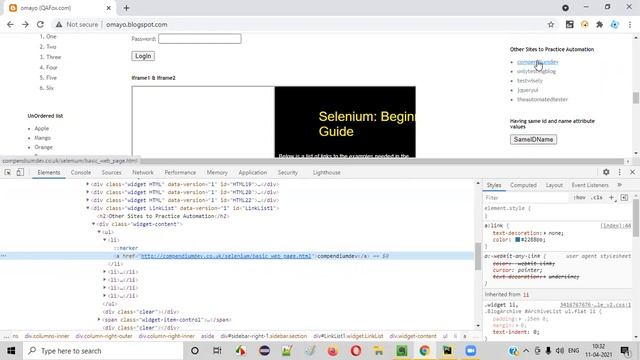This screenshot has height=360, width=640.
Task: Expand text-decoration none shorthand arrow
Action: click(545, 233)
